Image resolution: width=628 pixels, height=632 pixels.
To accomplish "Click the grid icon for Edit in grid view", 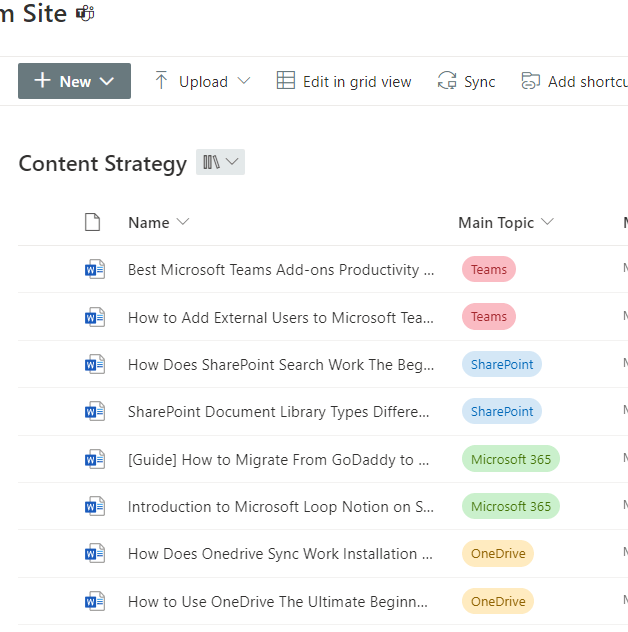I will pos(286,80).
